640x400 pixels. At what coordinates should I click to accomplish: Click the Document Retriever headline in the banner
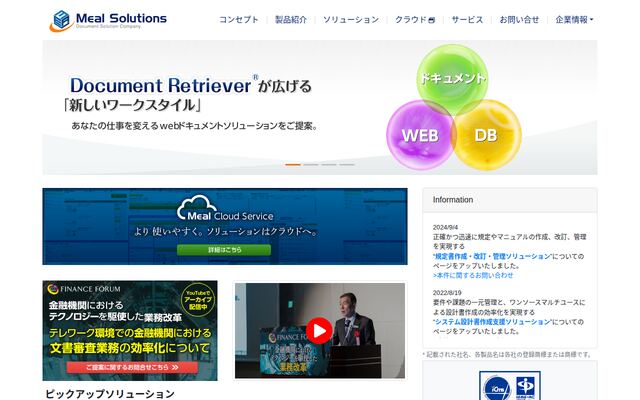click(x=191, y=85)
